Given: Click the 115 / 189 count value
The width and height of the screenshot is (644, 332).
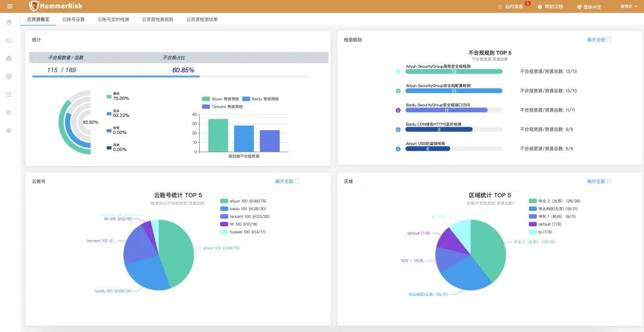Looking at the screenshot, I should pos(61,70).
